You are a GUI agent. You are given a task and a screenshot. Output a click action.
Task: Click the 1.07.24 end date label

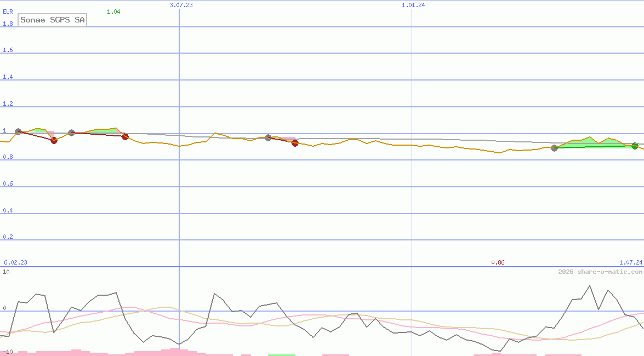(x=630, y=262)
